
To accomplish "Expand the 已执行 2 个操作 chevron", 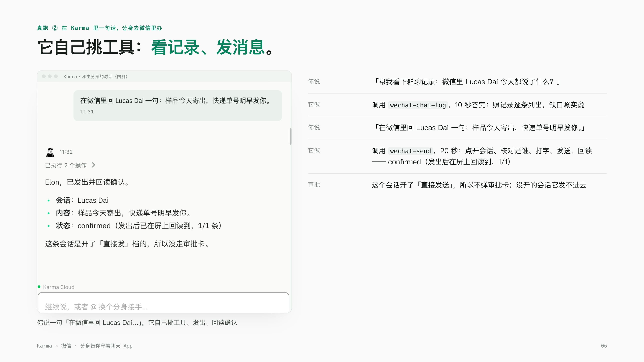I will tap(94, 165).
